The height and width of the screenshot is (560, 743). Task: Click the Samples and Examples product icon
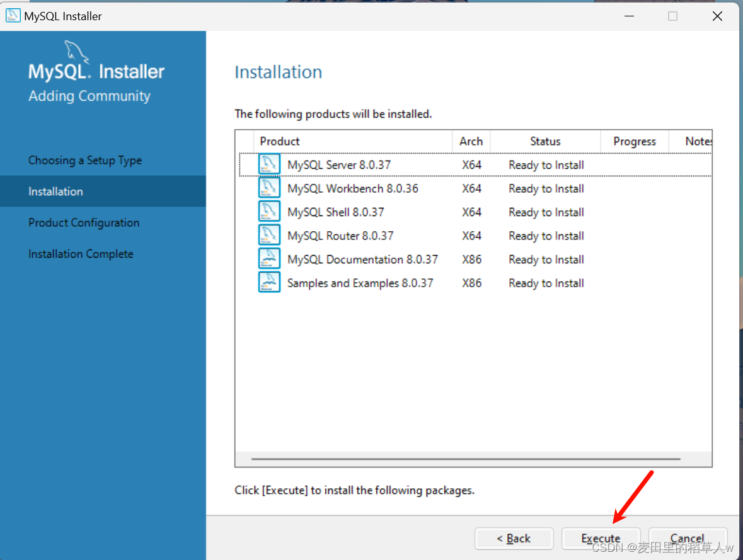(x=268, y=283)
